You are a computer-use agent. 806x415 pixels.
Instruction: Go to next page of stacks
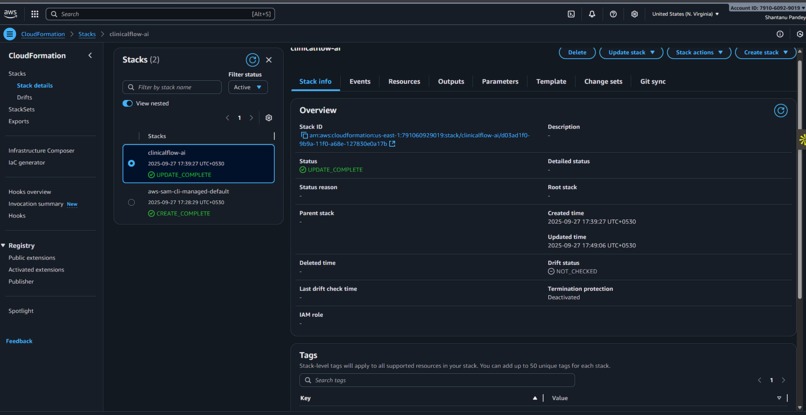[251, 118]
